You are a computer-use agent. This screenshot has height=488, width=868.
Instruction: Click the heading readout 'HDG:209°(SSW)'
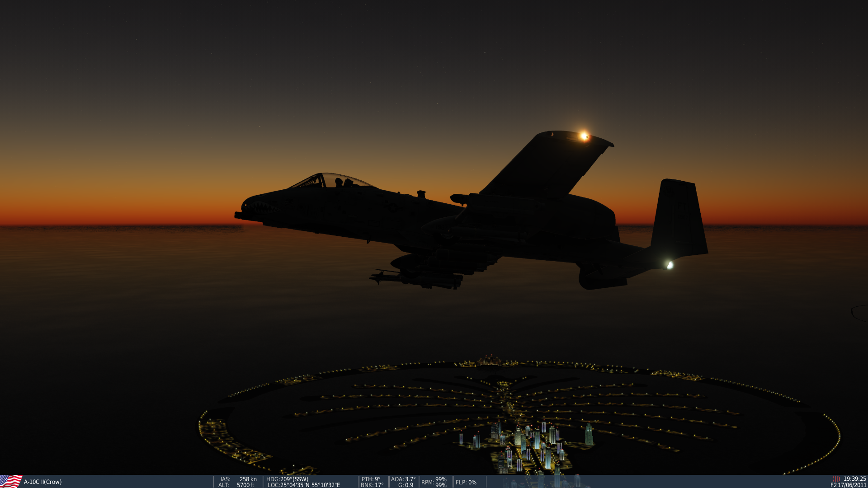287,479
